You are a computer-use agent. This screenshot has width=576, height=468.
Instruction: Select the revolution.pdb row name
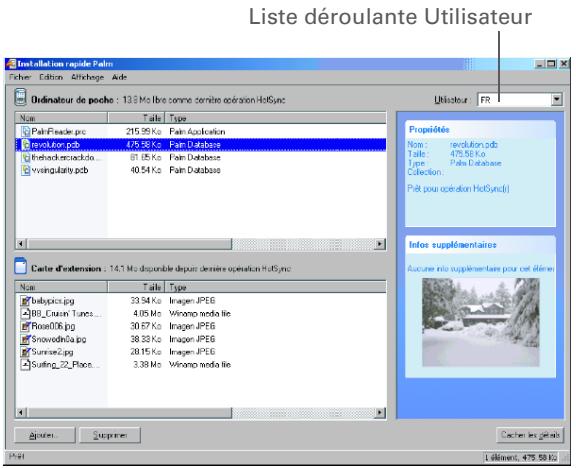click(55, 145)
